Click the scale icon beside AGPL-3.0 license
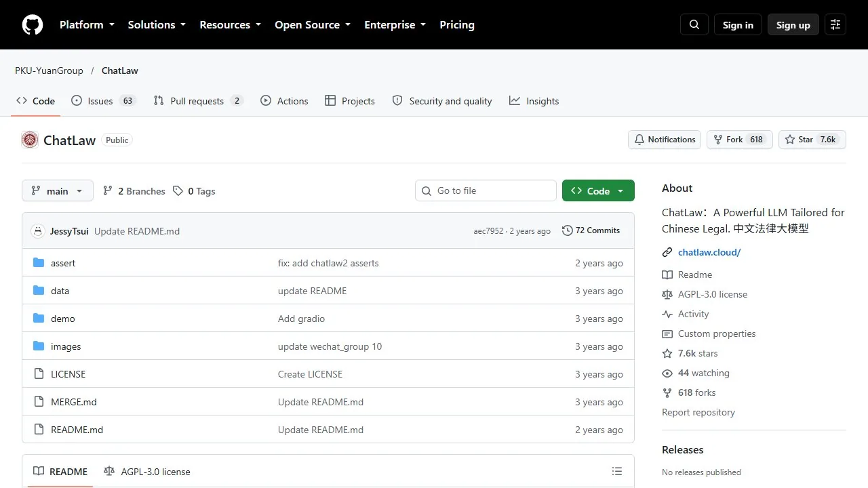 point(667,294)
